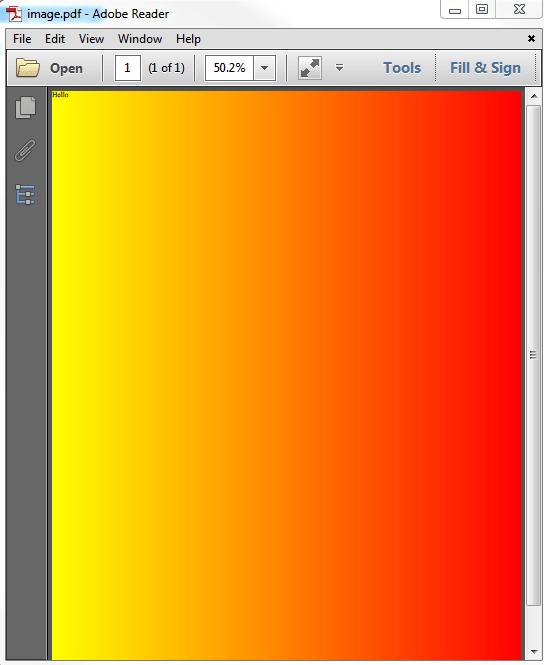Close the Adobe Reader window
The height and width of the screenshot is (665, 544).
[x=519, y=9]
